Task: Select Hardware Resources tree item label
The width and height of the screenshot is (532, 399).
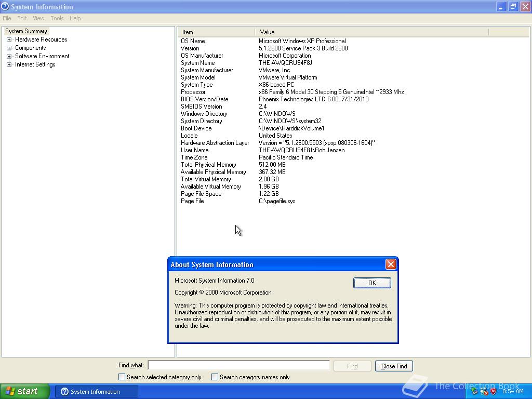Action: pos(41,39)
